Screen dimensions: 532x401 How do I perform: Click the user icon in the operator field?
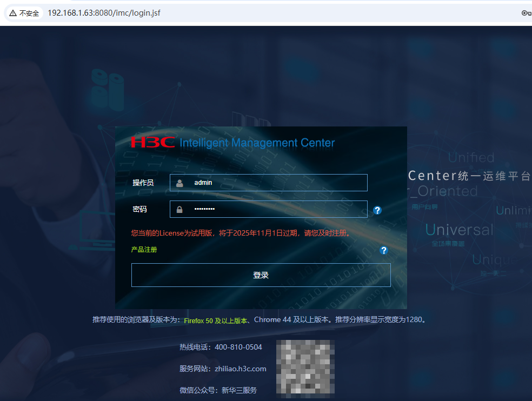pyautogui.click(x=178, y=182)
